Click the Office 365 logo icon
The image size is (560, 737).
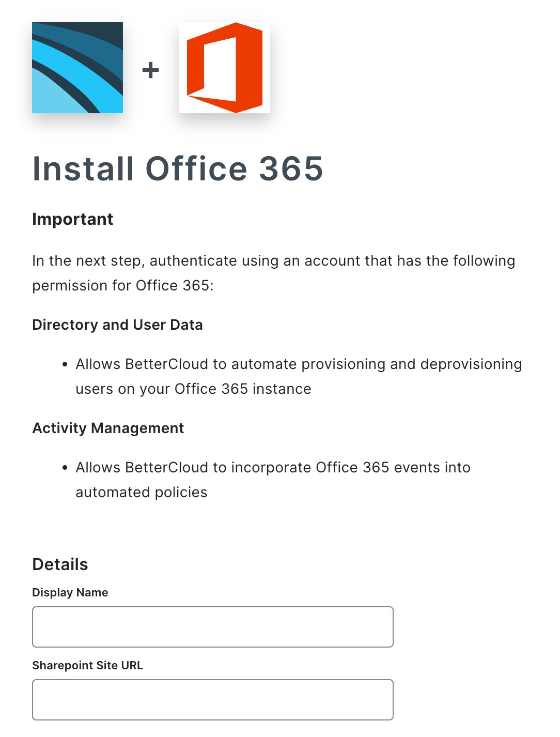[224, 67]
